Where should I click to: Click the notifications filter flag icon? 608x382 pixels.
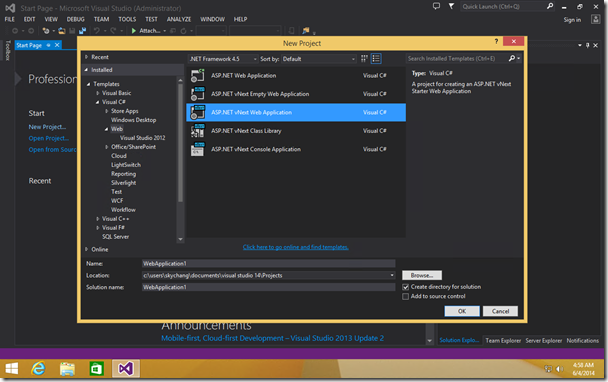click(451, 6)
